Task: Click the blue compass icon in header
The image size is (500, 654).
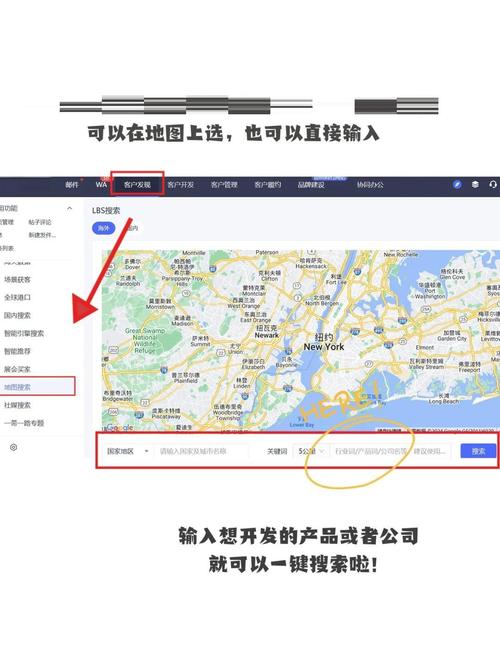Action: (457, 184)
